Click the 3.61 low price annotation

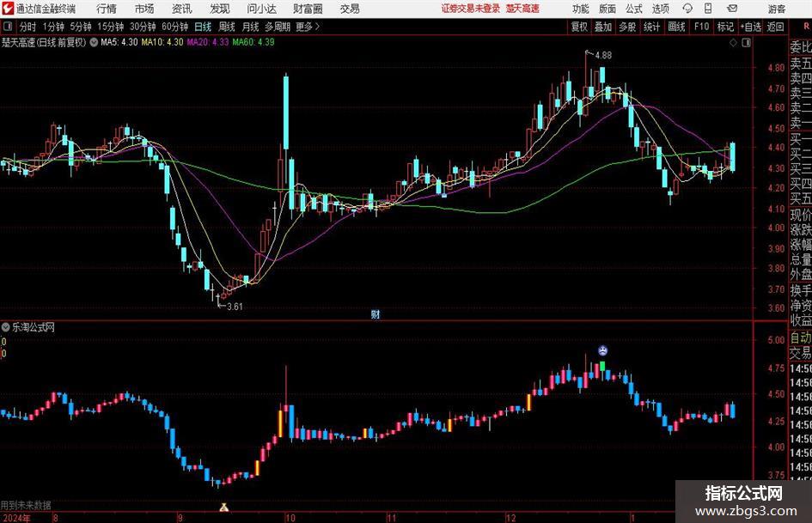pyautogui.click(x=235, y=307)
